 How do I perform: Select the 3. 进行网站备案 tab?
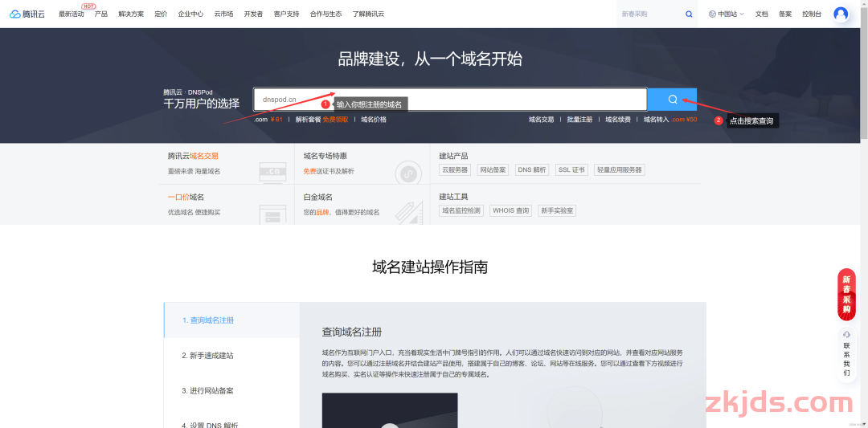232,391
